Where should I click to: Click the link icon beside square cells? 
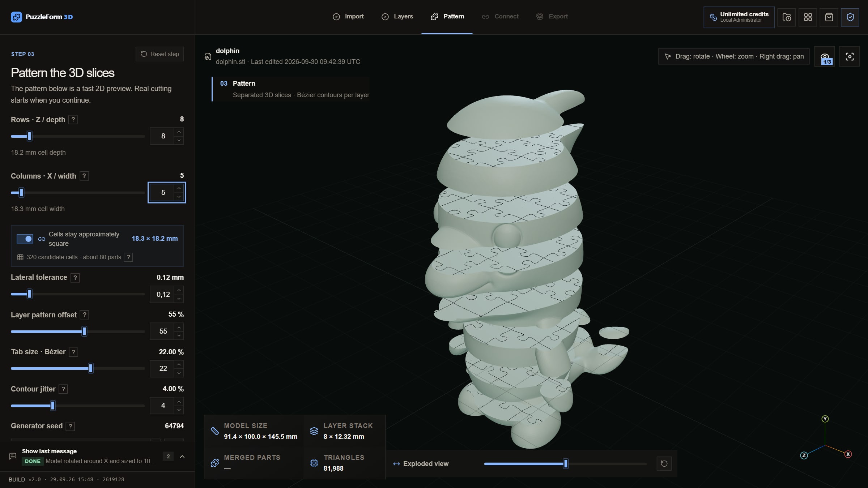pos(42,239)
